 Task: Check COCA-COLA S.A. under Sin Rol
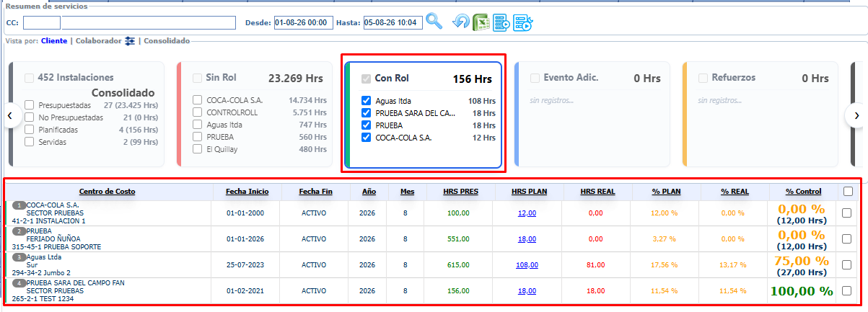tap(198, 100)
